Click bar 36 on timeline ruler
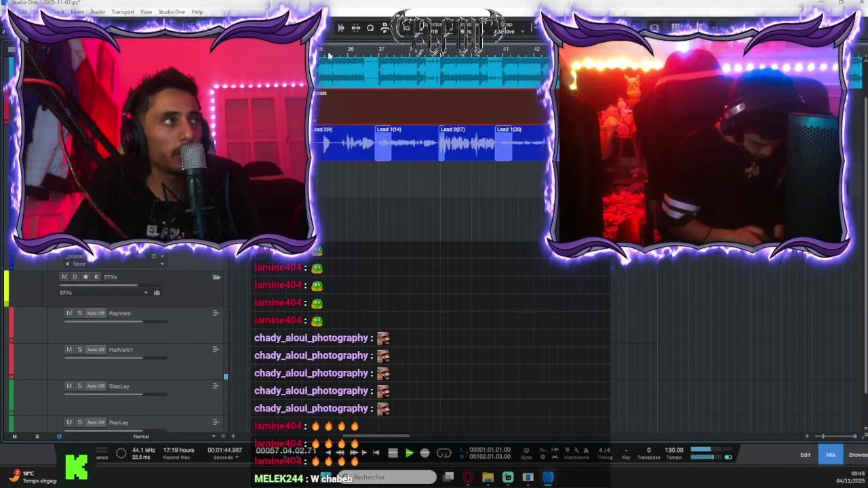 (x=351, y=49)
